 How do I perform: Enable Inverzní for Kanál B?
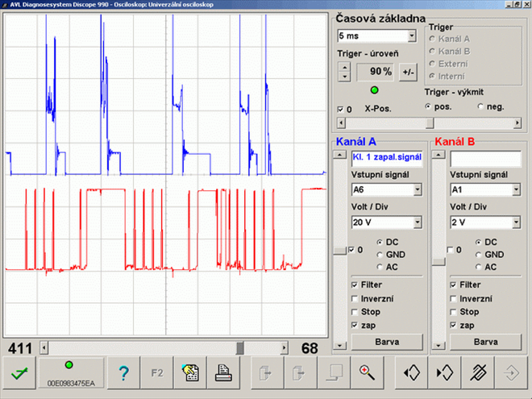click(x=453, y=299)
